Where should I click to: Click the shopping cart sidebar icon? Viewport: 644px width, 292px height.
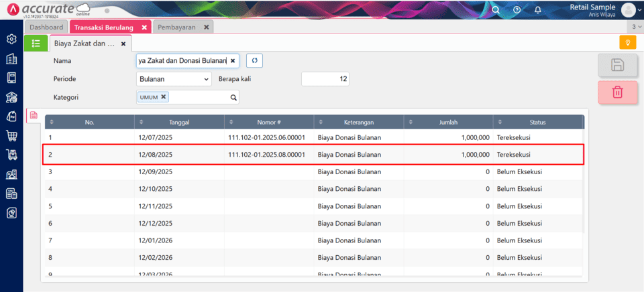pos(11,136)
